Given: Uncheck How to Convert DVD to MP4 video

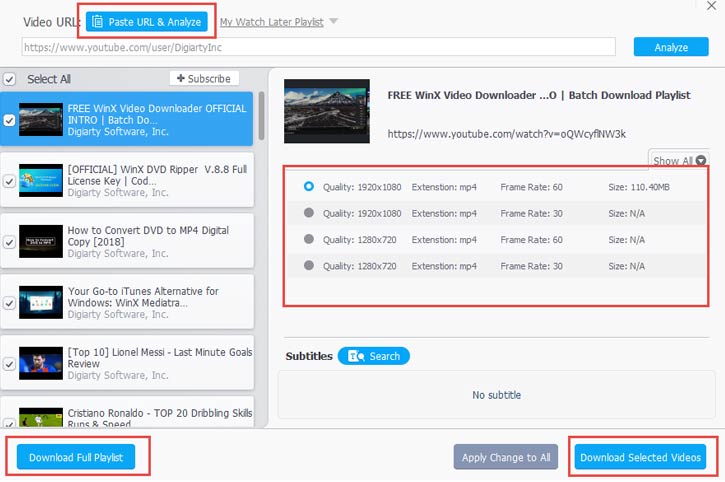Looking at the screenshot, I should pyautogui.click(x=9, y=242).
